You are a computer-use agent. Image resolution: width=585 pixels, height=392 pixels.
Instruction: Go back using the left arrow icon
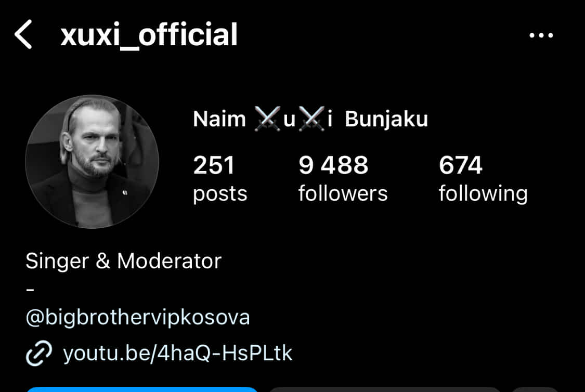tap(23, 34)
